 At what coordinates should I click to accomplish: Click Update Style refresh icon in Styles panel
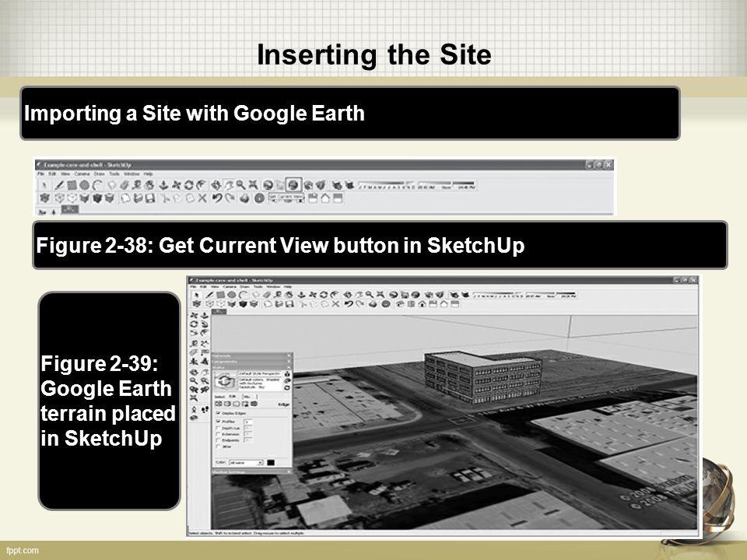click(287, 388)
